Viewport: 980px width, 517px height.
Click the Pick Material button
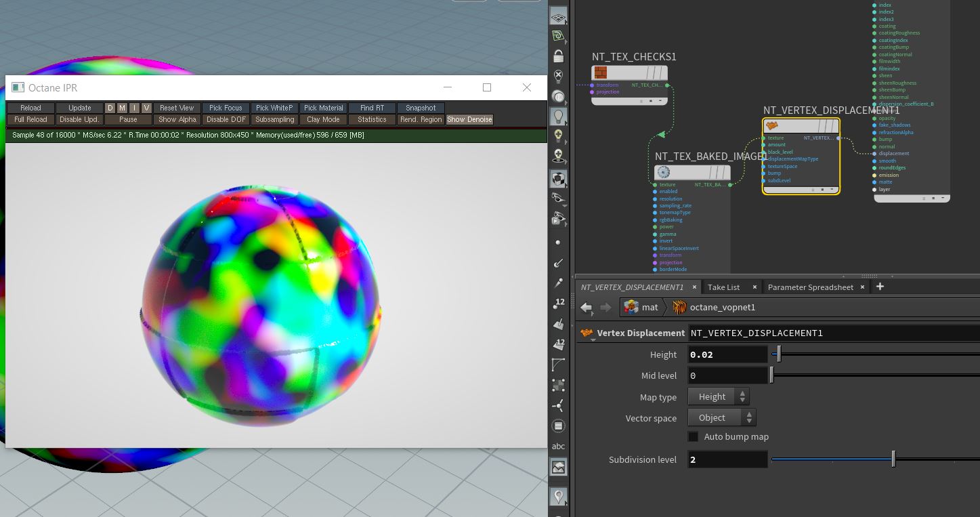pyautogui.click(x=323, y=108)
